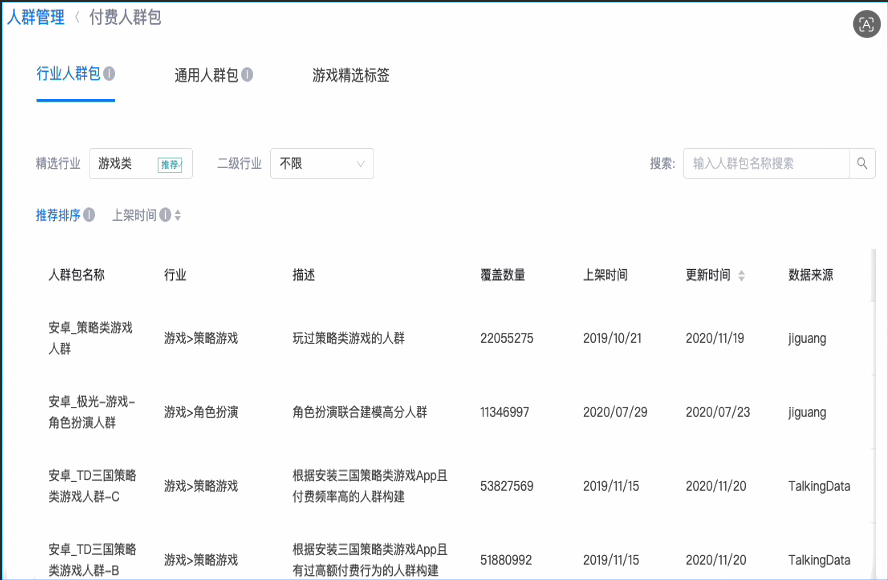
Task: Toggle ascending sort on 上架时间
Action: [x=177, y=213]
